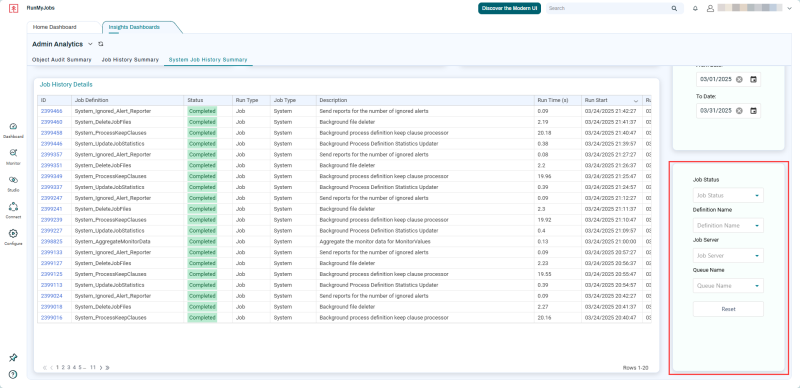The width and height of the screenshot is (800, 388).
Task: Switch to the Home Dashboard tab
Action: 55,27
